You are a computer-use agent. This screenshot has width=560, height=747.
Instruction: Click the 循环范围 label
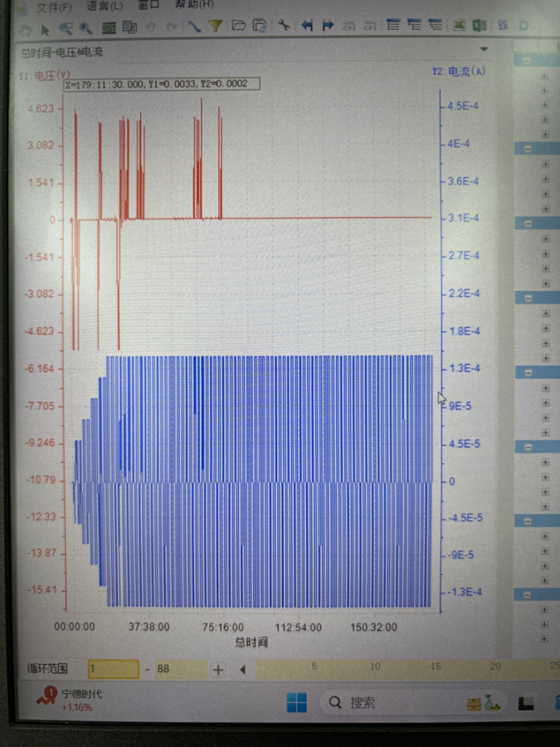pyautogui.click(x=47, y=669)
